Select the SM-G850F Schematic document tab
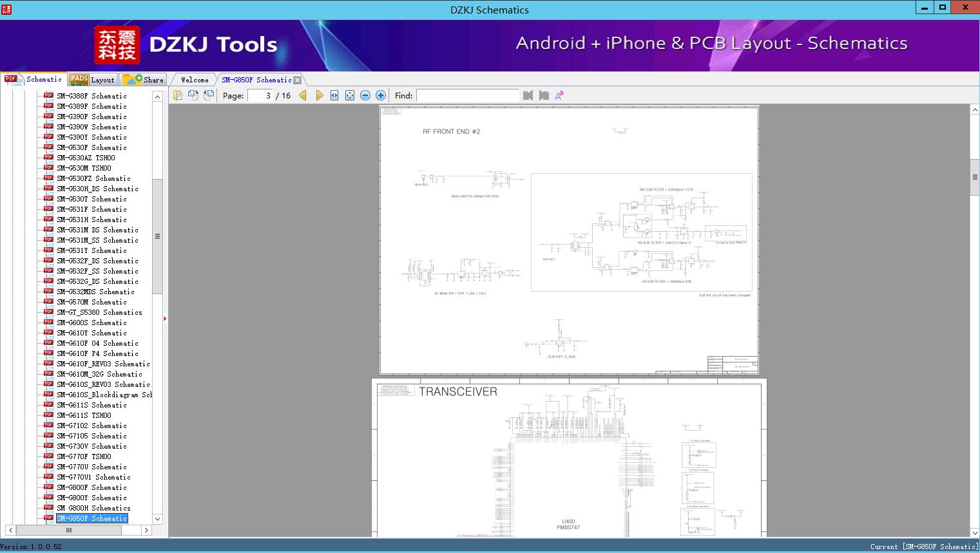The width and height of the screenshot is (980, 553). click(x=256, y=80)
